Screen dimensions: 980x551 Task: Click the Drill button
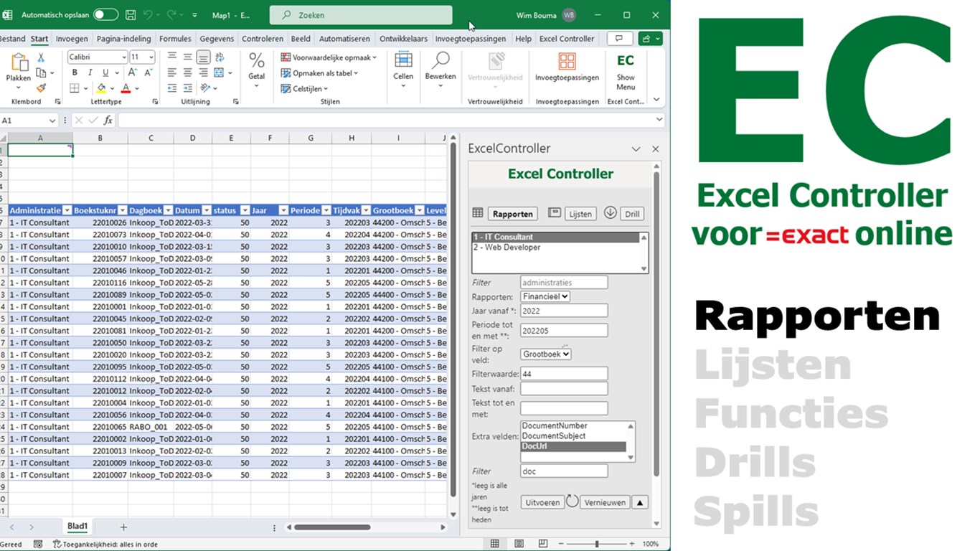(632, 214)
